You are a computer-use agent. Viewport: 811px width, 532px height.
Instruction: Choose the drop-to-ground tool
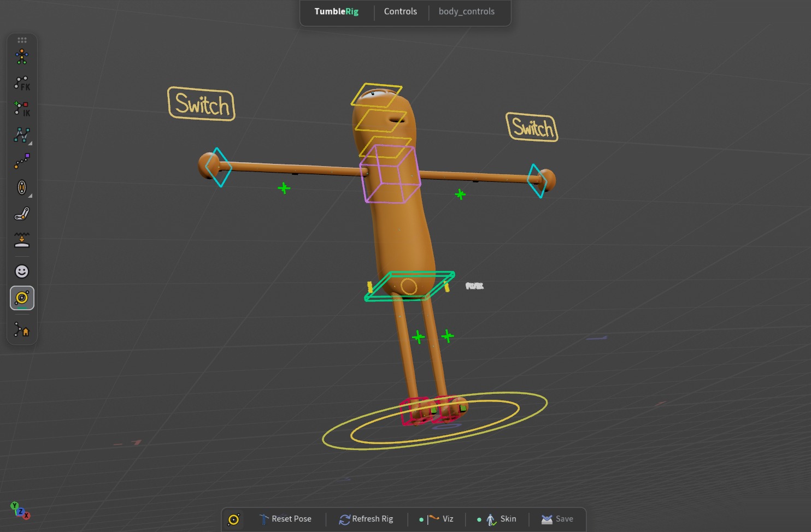22,240
